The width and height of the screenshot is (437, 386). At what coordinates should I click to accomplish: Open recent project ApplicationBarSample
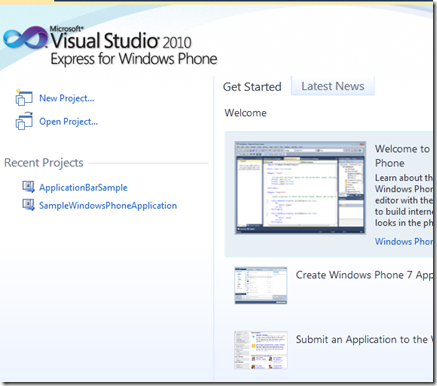coord(83,188)
